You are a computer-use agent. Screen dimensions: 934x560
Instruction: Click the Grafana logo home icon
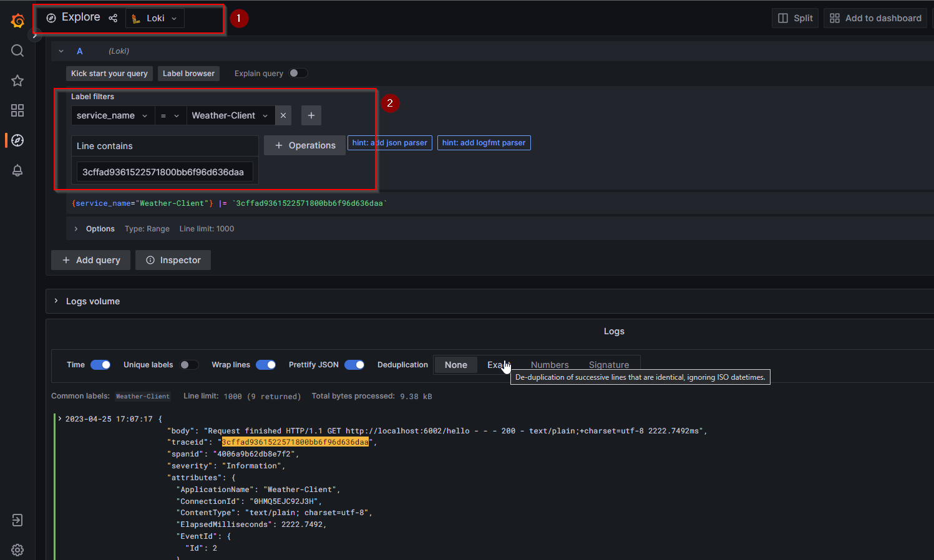click(x=17, y=21)
